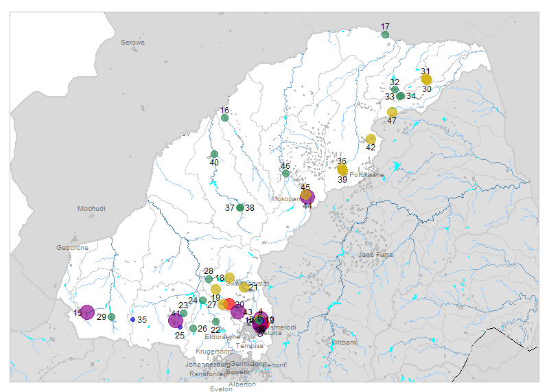Click the yellow marker above label 47

[392, 112]
